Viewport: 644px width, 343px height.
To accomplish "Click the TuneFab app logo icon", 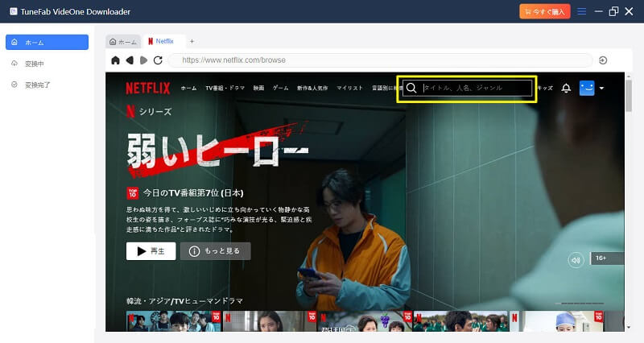I will [x=14, y=11].
